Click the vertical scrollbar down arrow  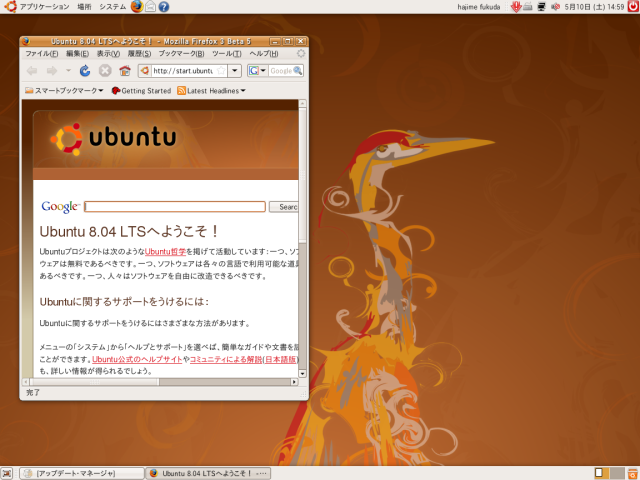pyautogui.click(x=302, y=373)
